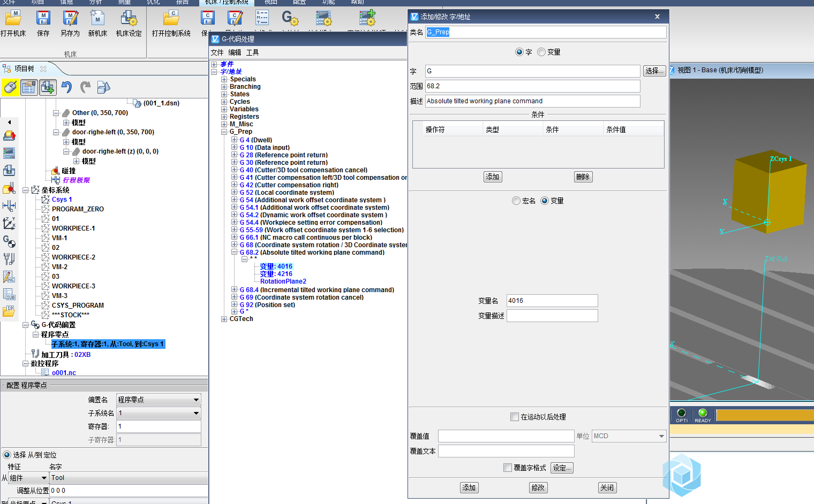The width and height of the screenshot is (814, 504).
Task: Select the top 变量 radio button next to 字
Action: [541, 52]
